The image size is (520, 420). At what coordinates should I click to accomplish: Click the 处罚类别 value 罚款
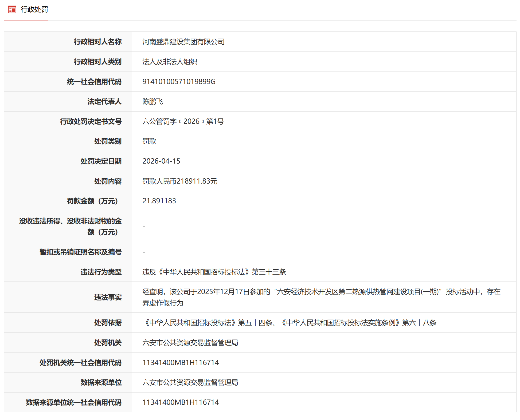149,141
